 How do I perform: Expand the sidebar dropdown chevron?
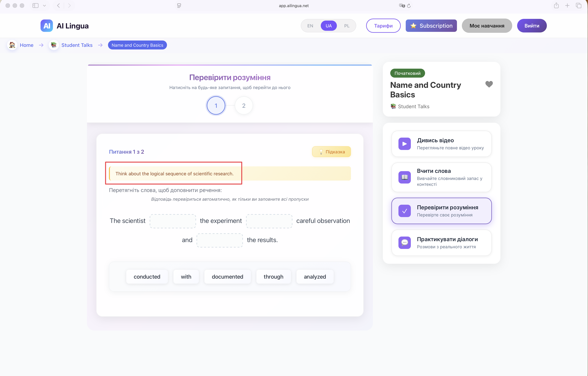pyautogui.click(x=44, y=6)
